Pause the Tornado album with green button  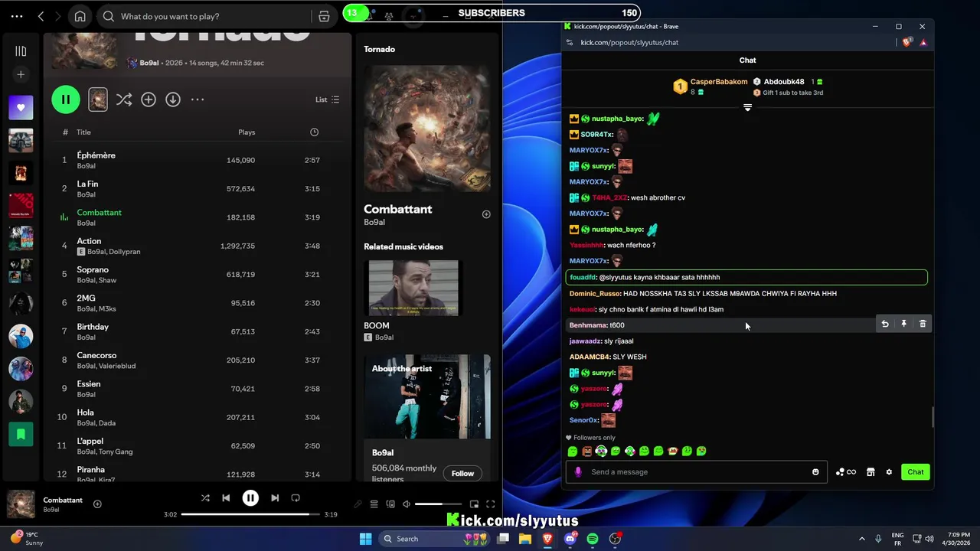(66, 99)
